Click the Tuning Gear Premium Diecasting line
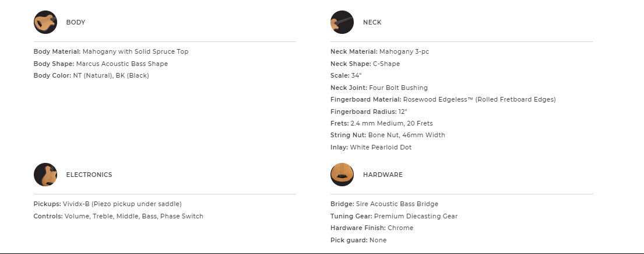The image size is (644, 254). click(x=394, y=216)
